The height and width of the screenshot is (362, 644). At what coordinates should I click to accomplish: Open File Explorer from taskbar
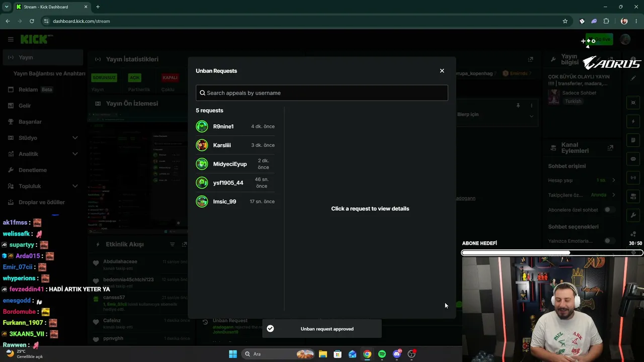click(323, 354)
